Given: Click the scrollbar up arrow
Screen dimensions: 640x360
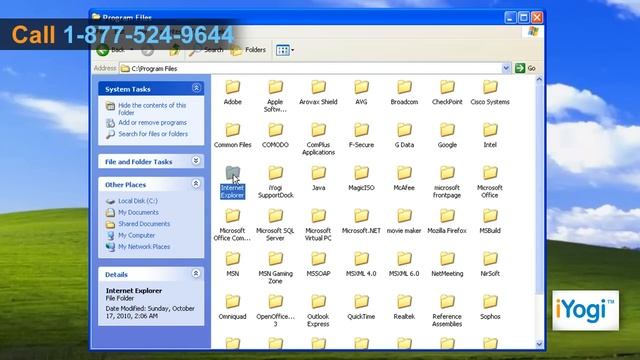Looking at the screenshot, I should point(539,79).
